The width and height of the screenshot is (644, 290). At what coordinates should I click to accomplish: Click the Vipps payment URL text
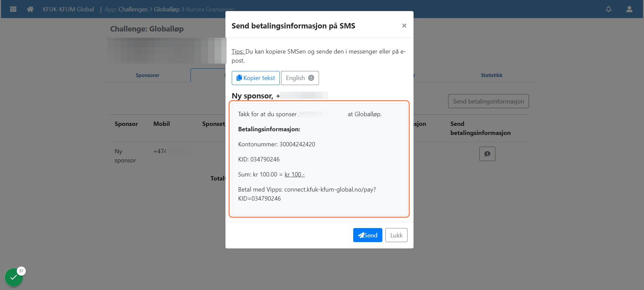click(307, 194)
